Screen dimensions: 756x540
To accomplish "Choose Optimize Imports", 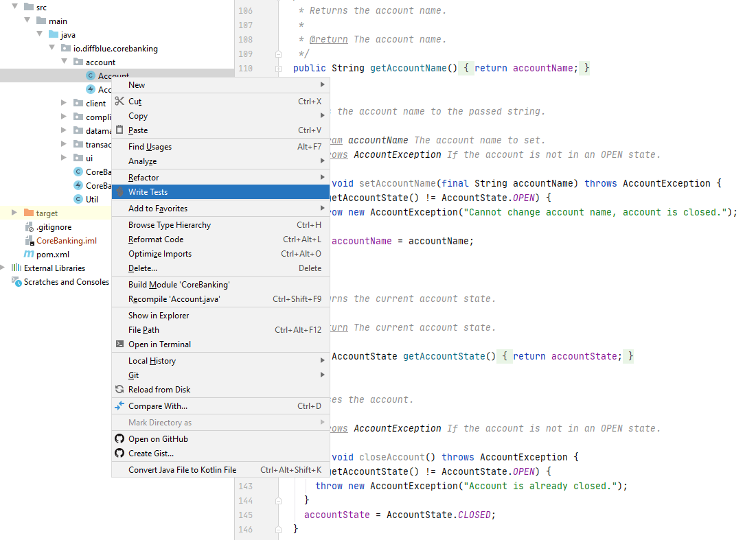I will [x=221, y=253].
